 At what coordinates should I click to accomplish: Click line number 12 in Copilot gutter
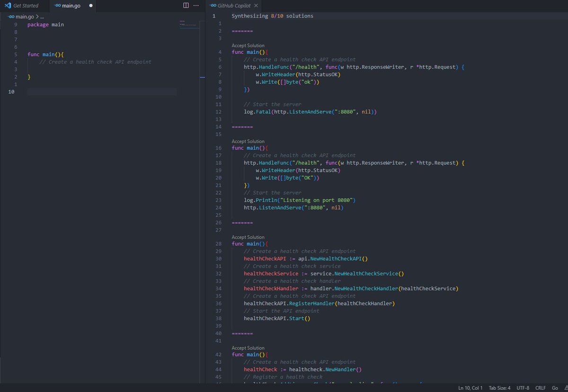(x=219, y=112)
